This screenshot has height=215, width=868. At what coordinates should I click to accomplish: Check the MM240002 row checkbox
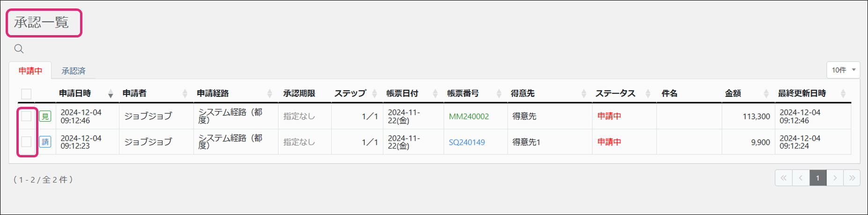[27, 116]
